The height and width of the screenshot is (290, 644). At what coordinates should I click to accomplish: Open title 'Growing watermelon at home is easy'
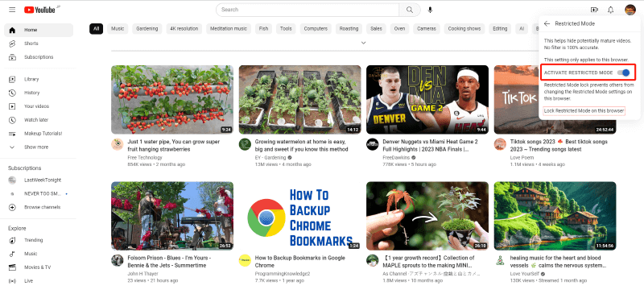click(x=301, y=146)
